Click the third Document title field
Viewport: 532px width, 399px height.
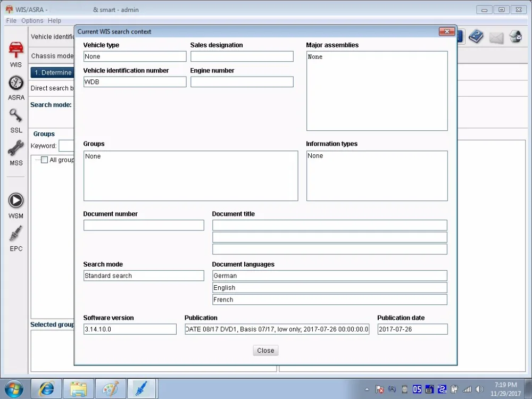(x=330, y=249)
